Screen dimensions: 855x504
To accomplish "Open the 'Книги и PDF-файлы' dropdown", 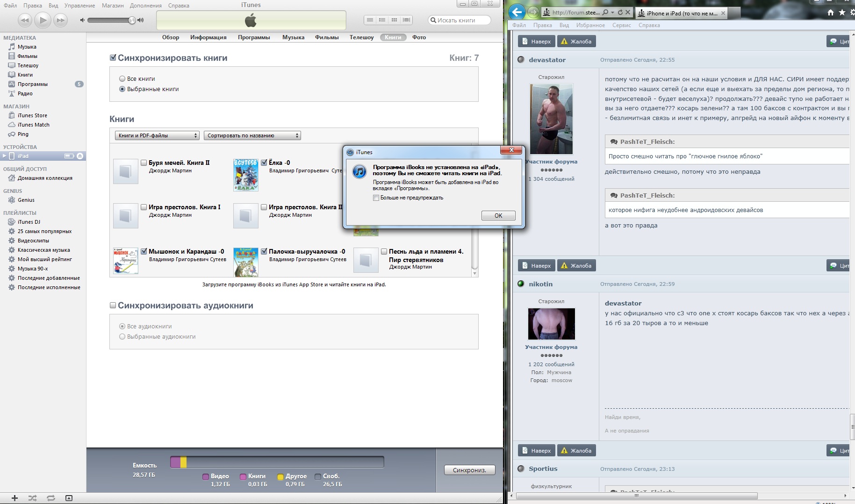I will point(157,135).
